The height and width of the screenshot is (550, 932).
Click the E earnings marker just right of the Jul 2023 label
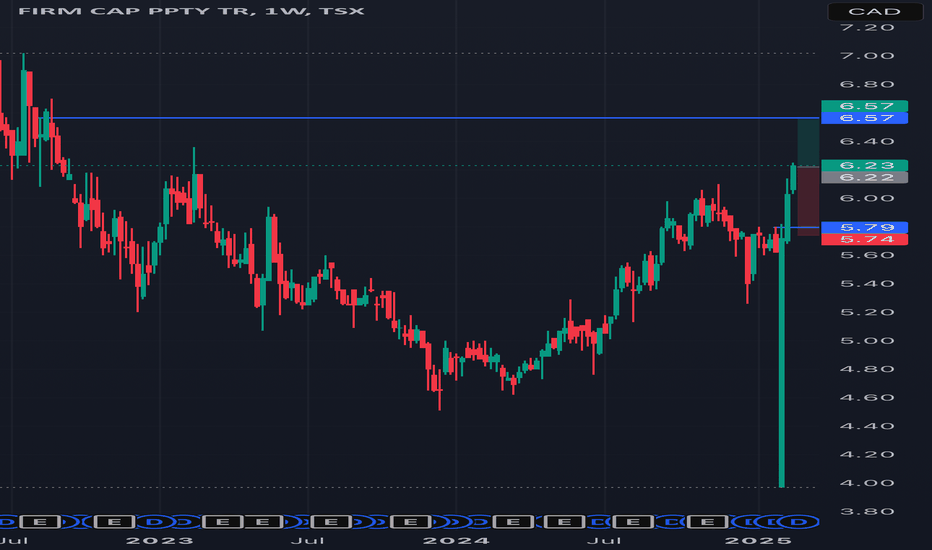pyautogui.click(x=331, y=522)
